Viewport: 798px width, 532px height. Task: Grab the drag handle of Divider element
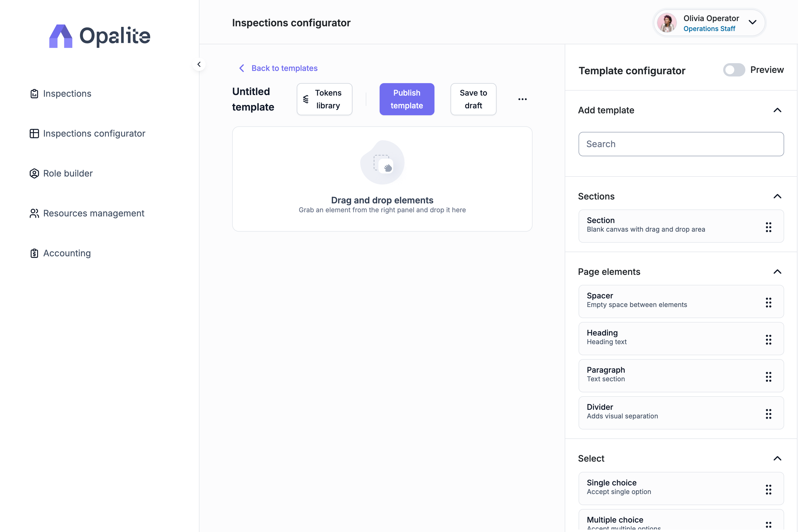(768, 414)
